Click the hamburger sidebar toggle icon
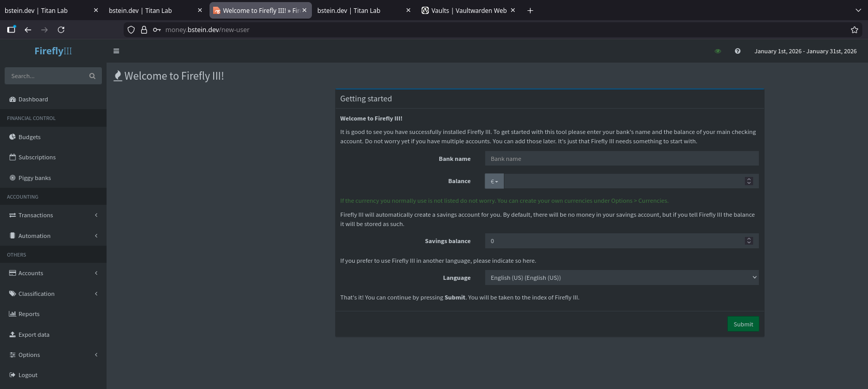This screenshot has height=389, width=868. pos(116,51)
